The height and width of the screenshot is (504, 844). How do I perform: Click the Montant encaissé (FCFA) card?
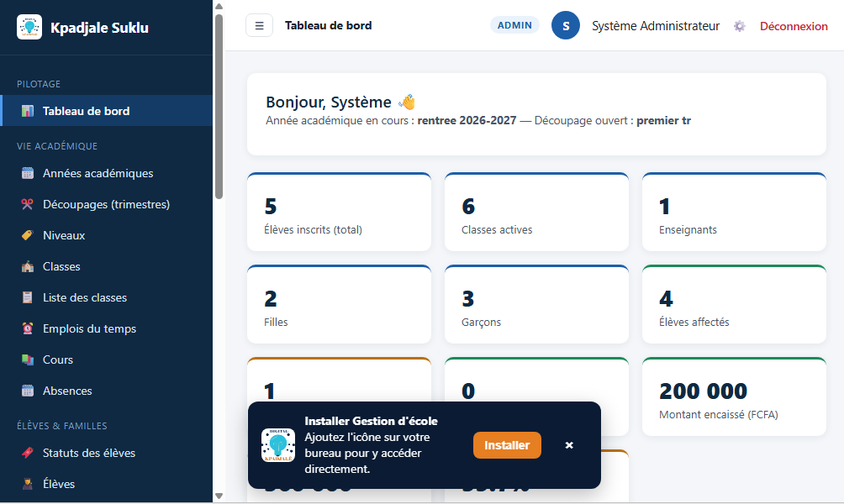click(734, 396)
